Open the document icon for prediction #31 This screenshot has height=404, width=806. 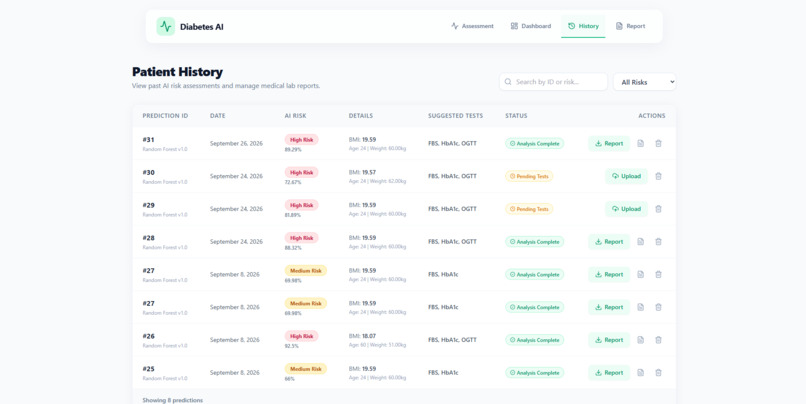click(640, 143)
